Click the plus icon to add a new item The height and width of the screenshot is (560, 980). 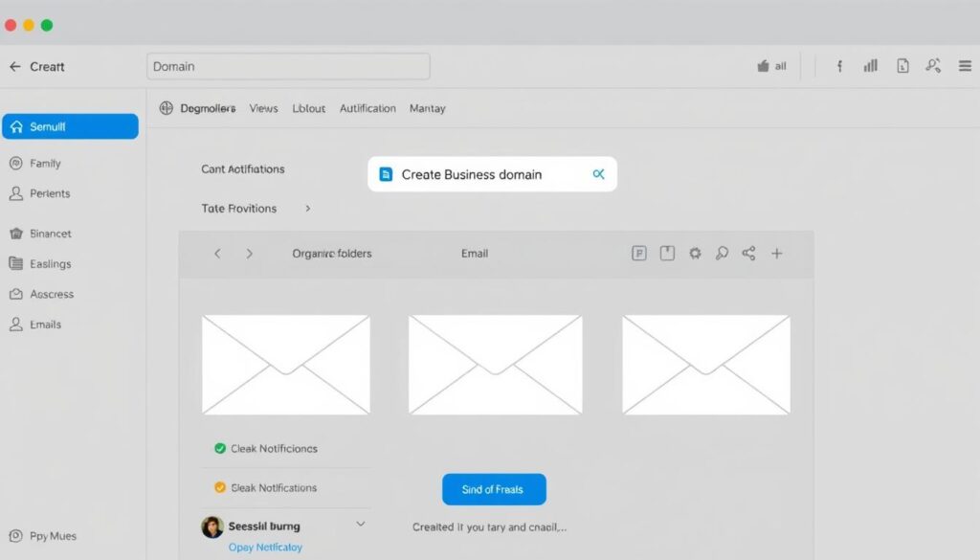click(776, 253)
